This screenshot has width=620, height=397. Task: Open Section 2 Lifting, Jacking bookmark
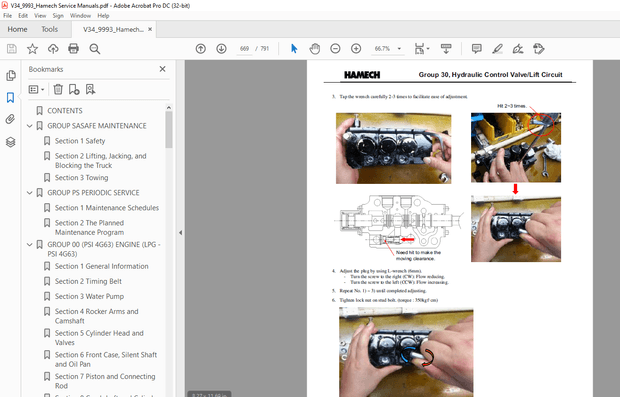(x=100, y=161)
